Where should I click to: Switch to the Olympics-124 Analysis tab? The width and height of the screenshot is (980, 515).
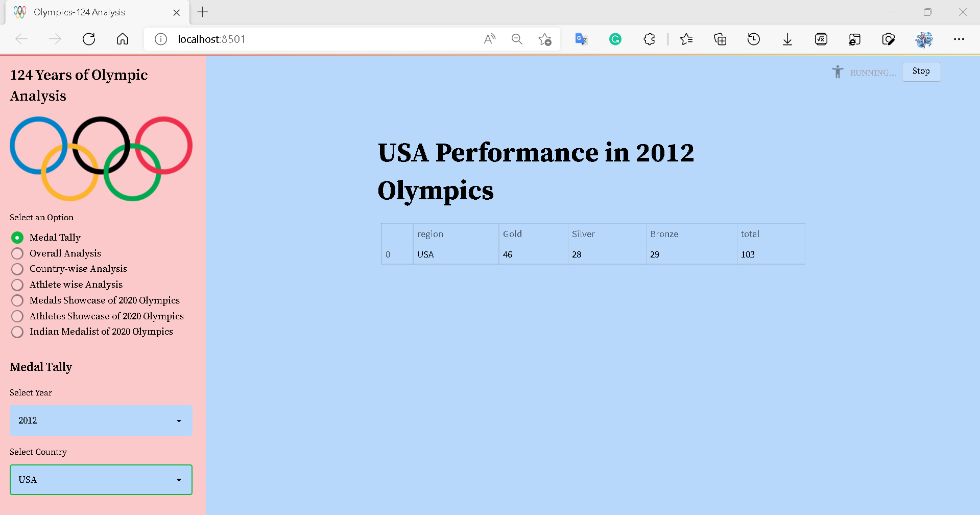coord(97,12)
